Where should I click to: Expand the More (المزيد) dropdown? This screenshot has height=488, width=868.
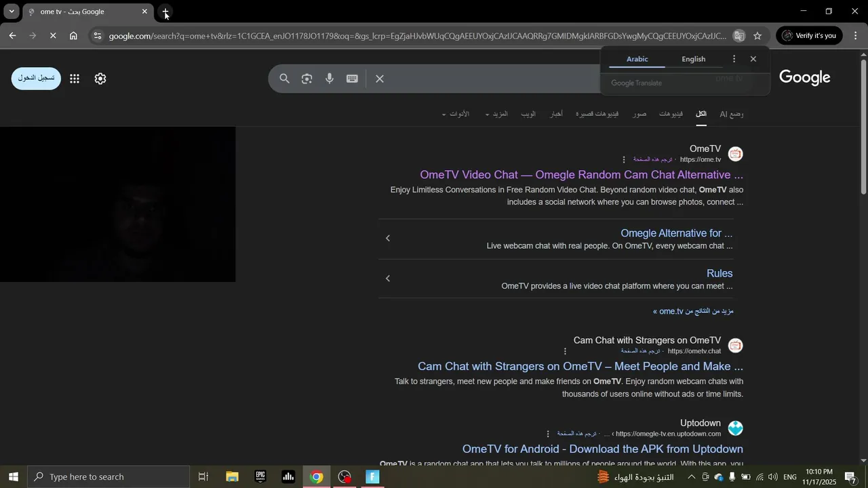pos(496,114)
